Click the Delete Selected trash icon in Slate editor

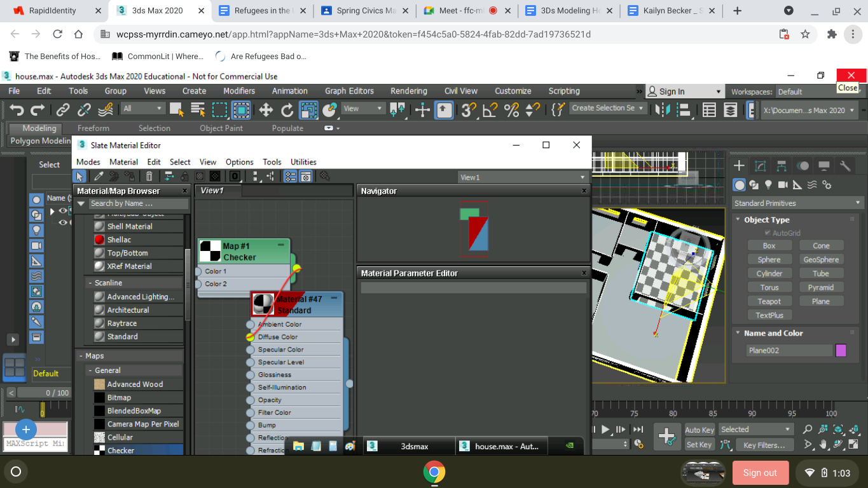[x=149, y=176]
